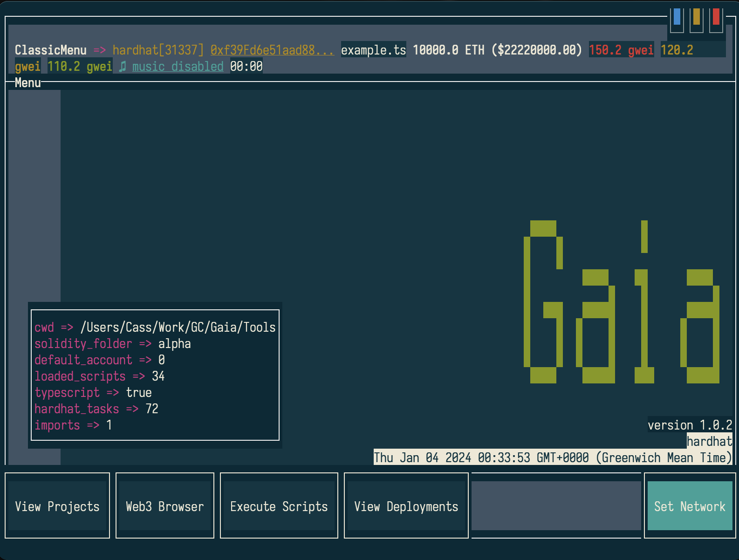
Task: Click the hardhat_tasks => 72 row
Action: pos(96,409)
